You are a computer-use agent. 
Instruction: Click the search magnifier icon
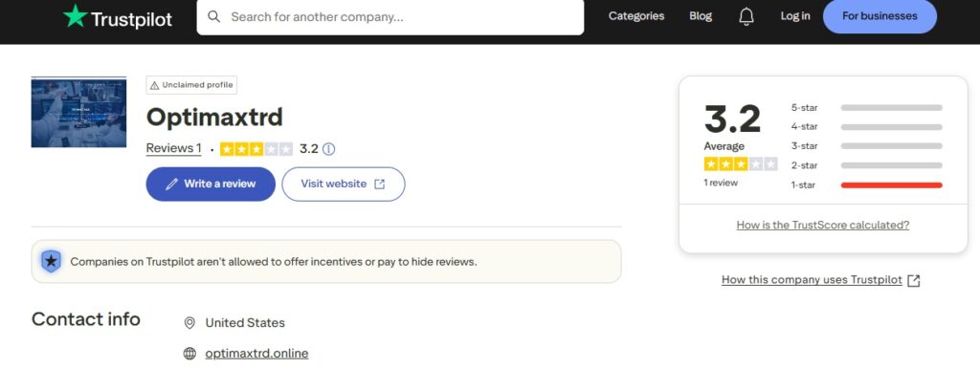click(x=214, y=16)
